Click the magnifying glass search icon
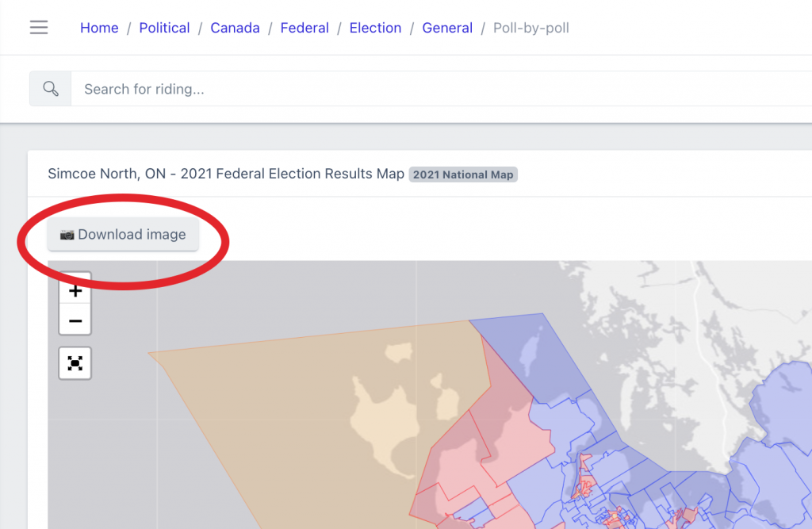The height and width of the screenshot is (529, 812). (51, 89)
